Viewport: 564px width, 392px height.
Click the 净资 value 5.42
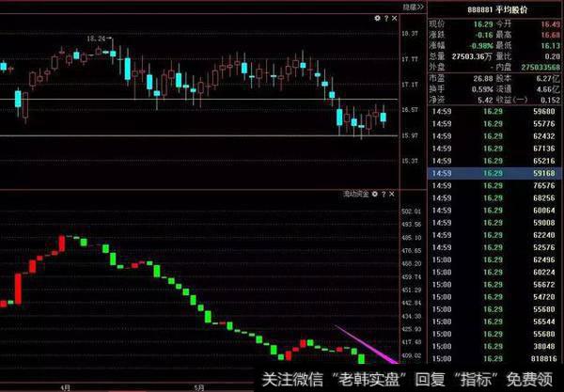tap(485, 100)
